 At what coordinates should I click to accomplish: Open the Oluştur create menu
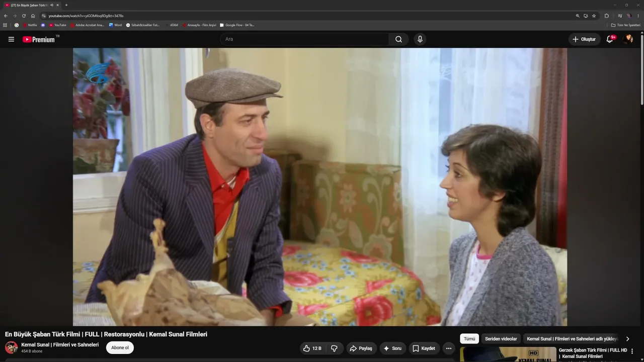(x=584, y=39)
